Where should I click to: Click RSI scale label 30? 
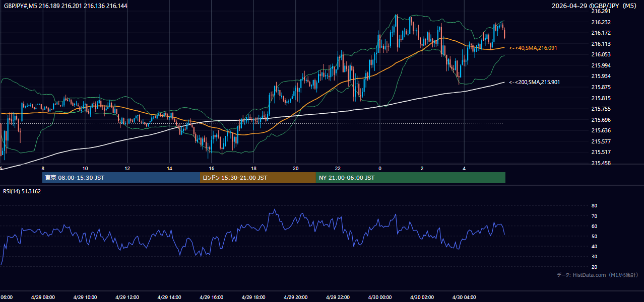[594, 256]
